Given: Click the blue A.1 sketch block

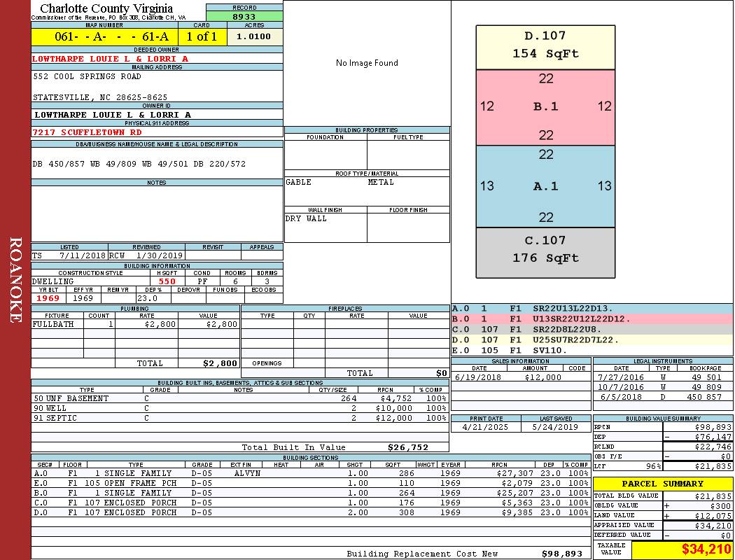Looking at the screenshot, I should point(545,186).
